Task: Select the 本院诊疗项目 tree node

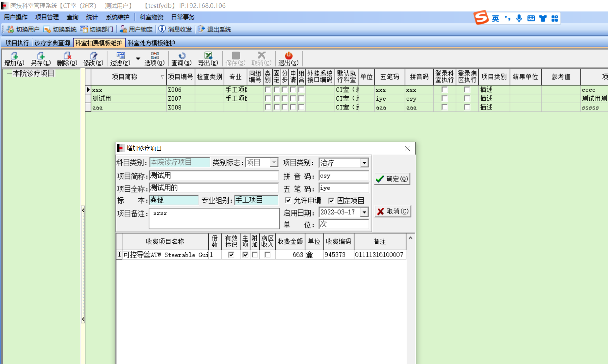Action: 33,74
